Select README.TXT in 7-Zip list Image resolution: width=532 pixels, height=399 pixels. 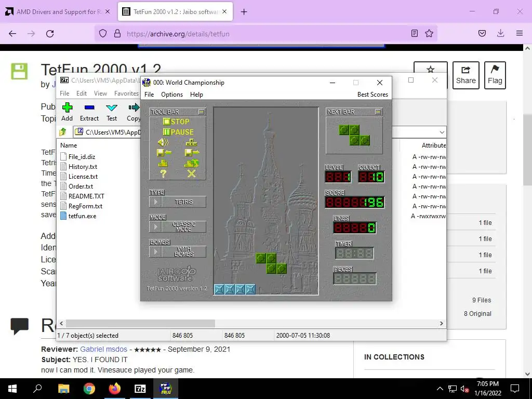click(86, 196)
